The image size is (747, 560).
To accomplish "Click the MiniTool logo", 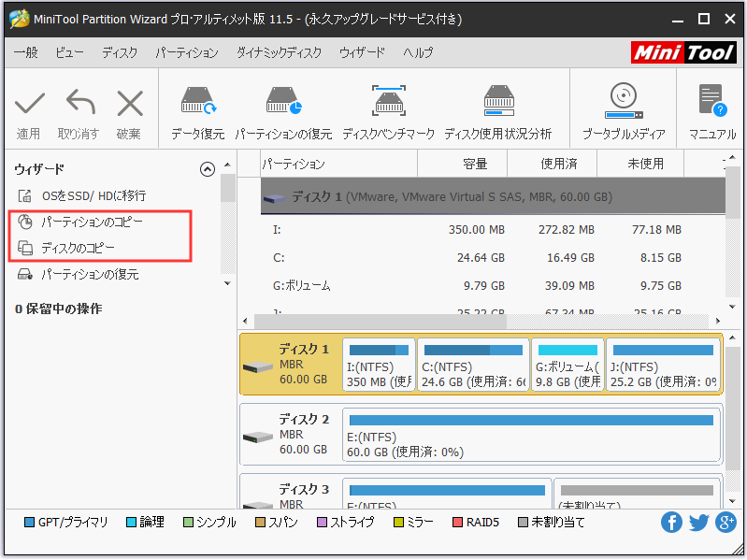I will click(x=683, y=52).
